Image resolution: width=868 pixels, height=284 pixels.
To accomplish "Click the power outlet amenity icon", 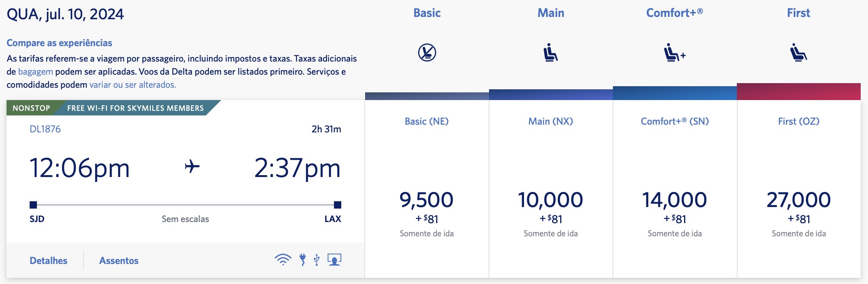I will [303, 260].
